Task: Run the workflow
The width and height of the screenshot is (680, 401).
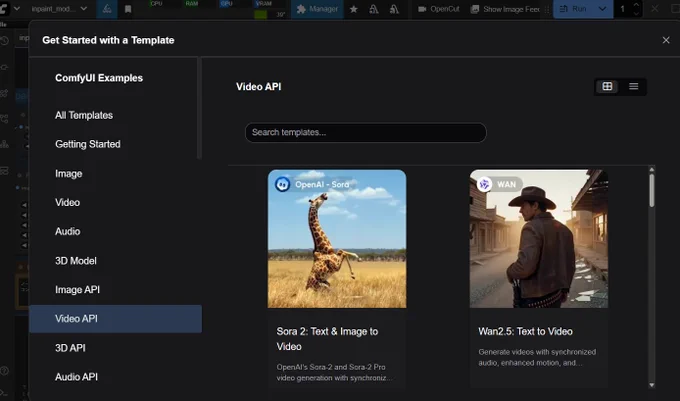Action: (573, 9)
